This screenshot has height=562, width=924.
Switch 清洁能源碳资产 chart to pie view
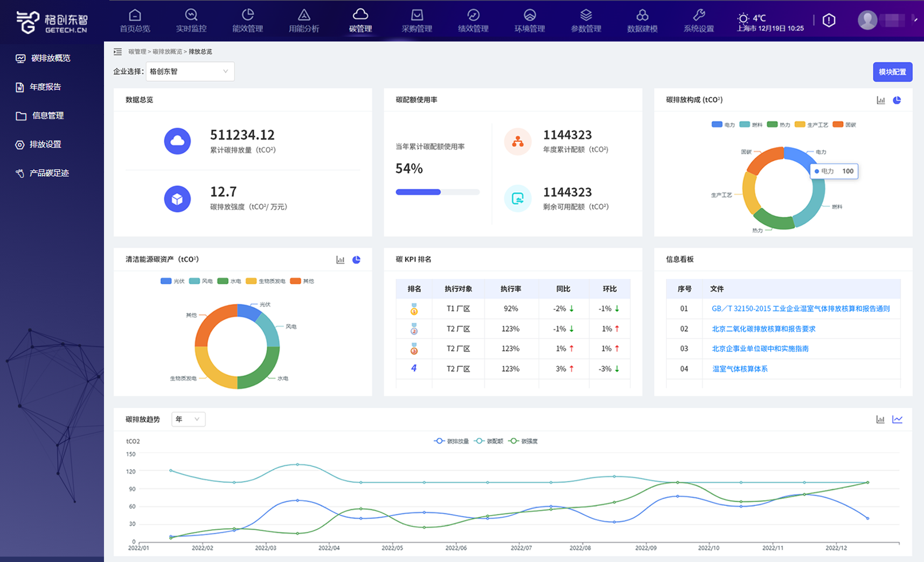tap(357, 260)
